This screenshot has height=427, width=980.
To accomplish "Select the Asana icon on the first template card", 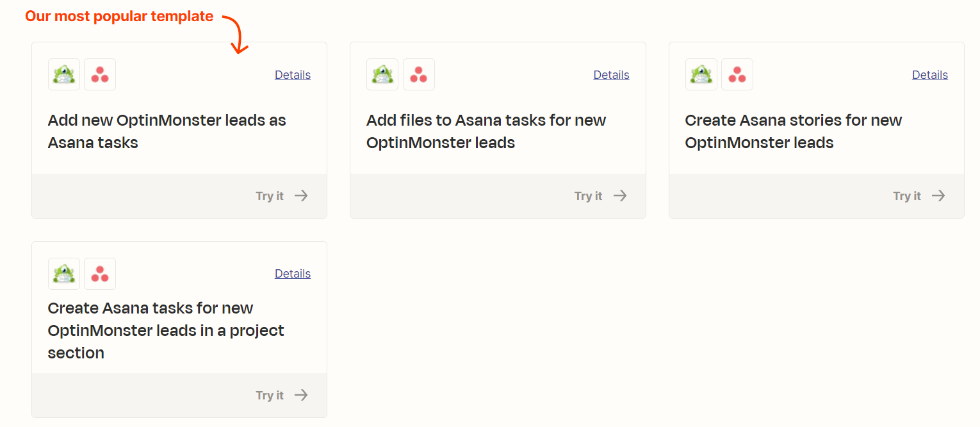I will click(x=100, y=74).
